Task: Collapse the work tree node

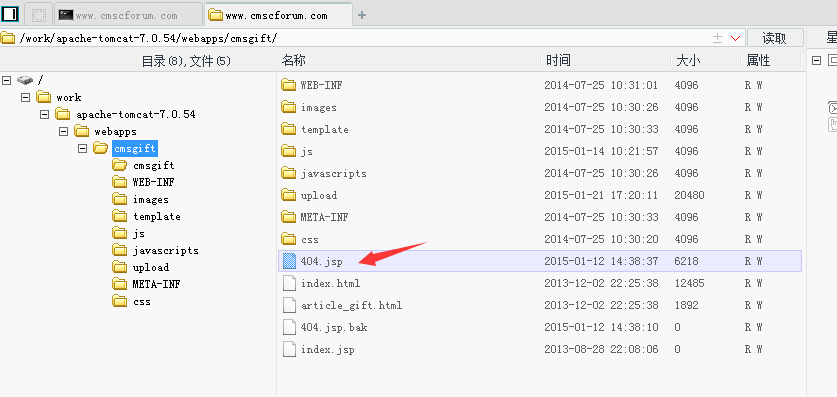Action: click(26, 97)
